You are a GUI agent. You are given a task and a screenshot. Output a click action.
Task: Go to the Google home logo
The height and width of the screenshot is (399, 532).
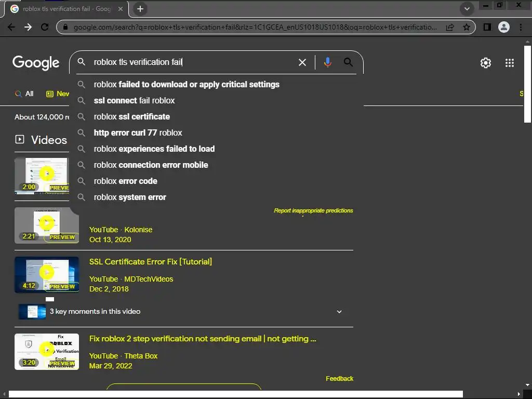tap(36, 62)
